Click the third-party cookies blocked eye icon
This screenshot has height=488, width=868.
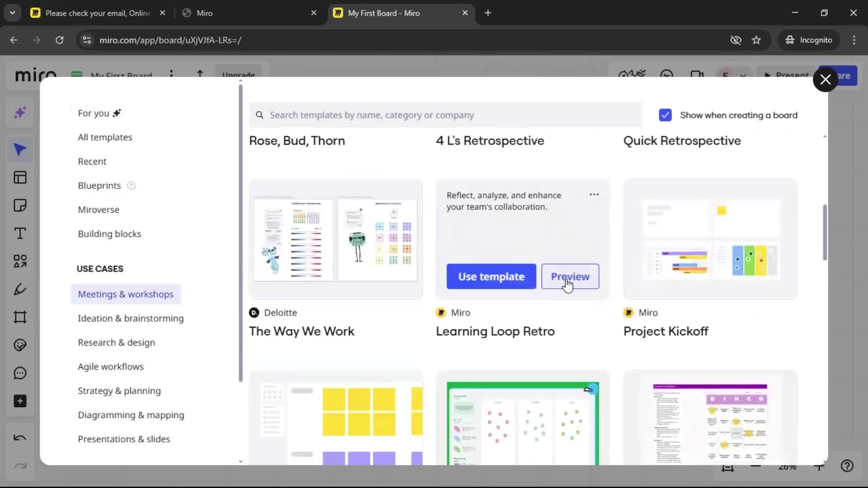[x=736, y=40]
